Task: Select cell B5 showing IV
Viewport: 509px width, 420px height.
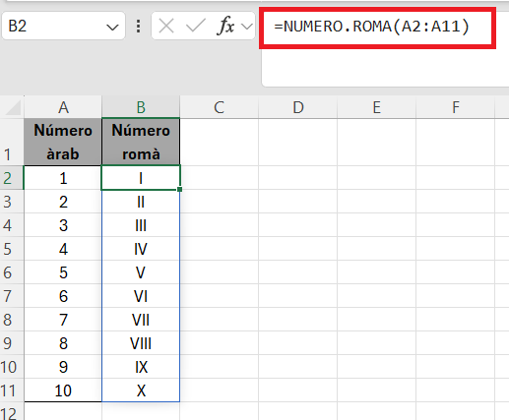Action: 141,249
